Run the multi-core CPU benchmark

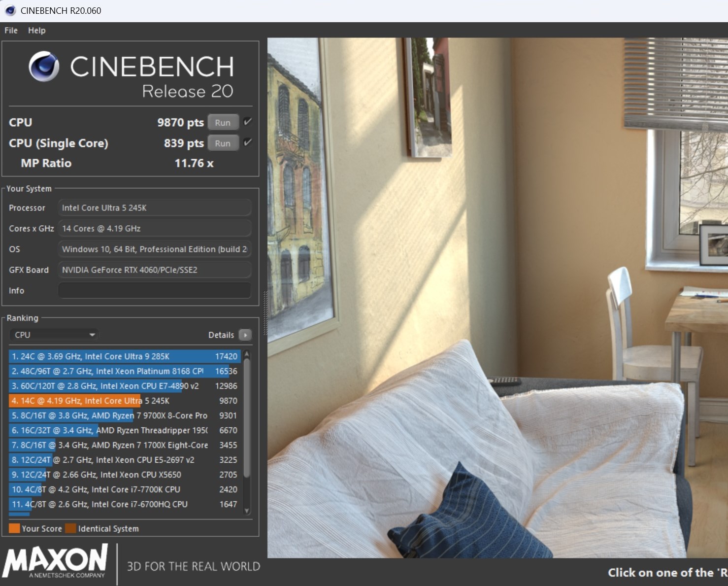point(223,122)
